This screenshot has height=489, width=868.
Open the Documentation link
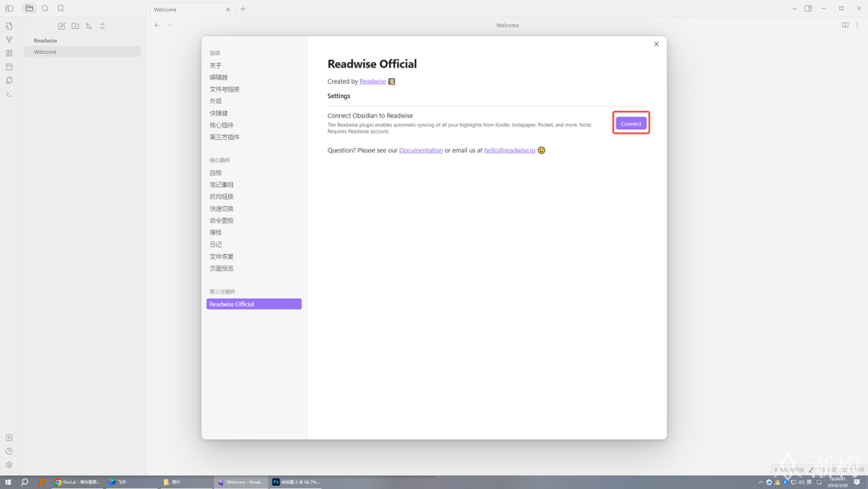[x=420, y=150]
